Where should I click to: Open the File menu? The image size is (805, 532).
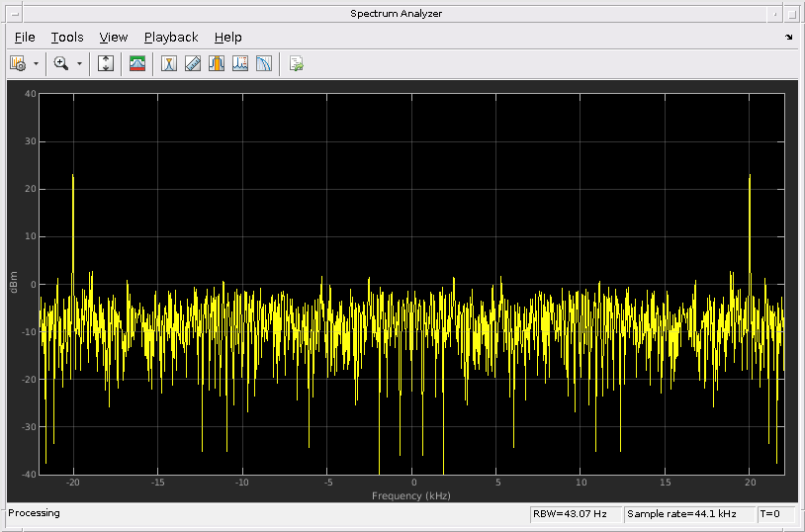[25, 38]
